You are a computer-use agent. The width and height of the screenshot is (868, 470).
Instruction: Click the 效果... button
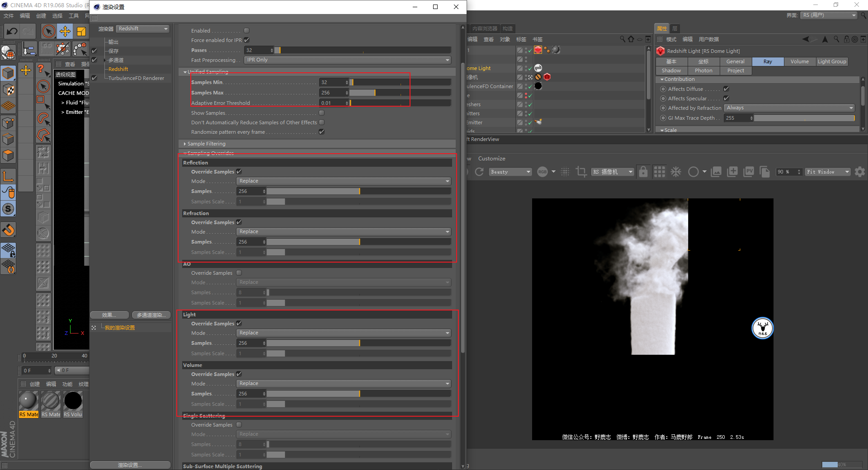109,315
